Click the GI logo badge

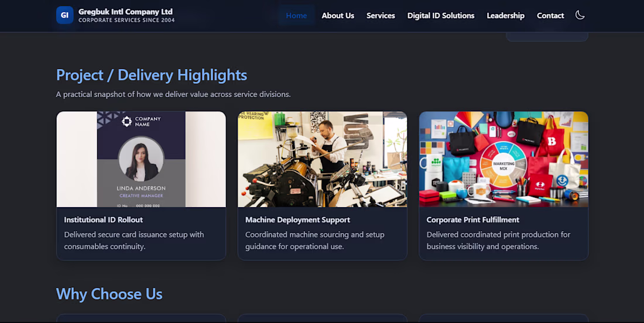point(64,15)
